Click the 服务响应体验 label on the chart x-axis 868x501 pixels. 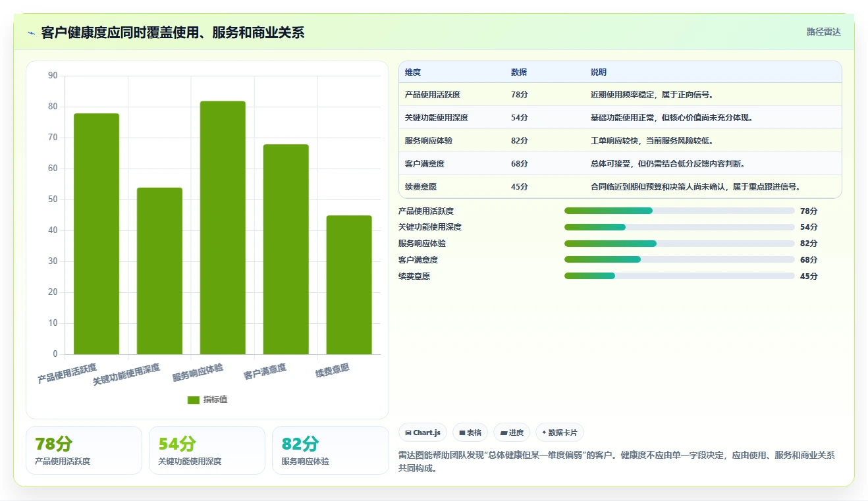pyautogui.click(x=198, y=372)
